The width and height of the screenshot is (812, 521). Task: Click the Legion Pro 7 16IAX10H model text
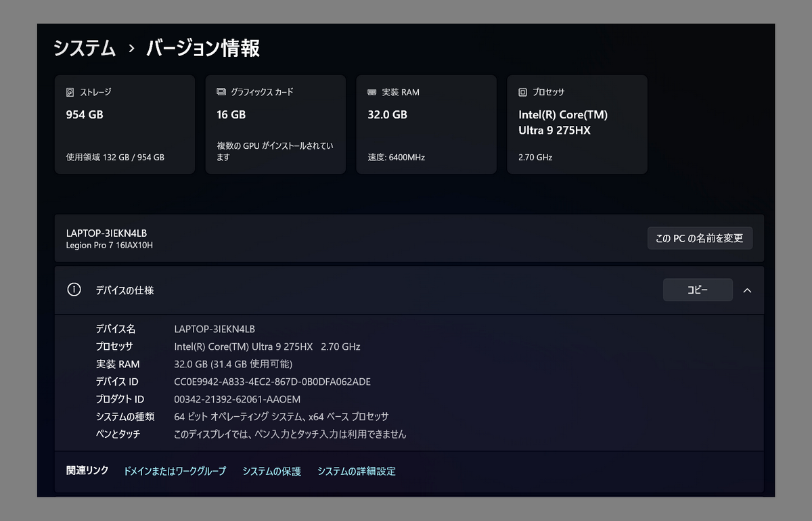click(110, 246)
